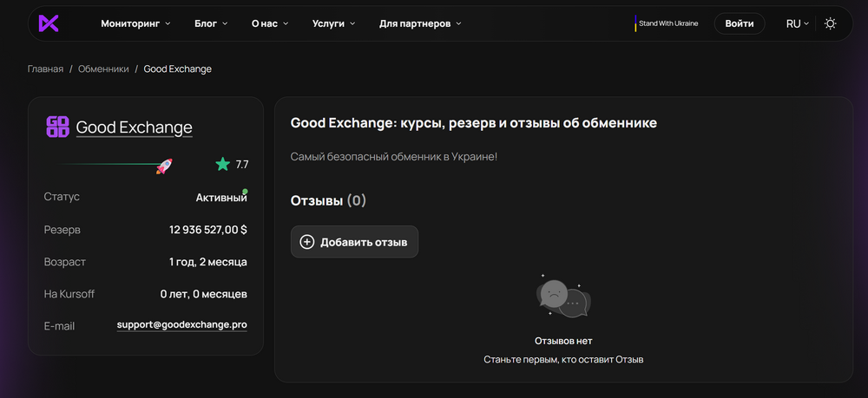Open the support@goodexchange.pro email link
Image resolution: width=868 pixels, height=398 pixels.
tap(182, 325)
